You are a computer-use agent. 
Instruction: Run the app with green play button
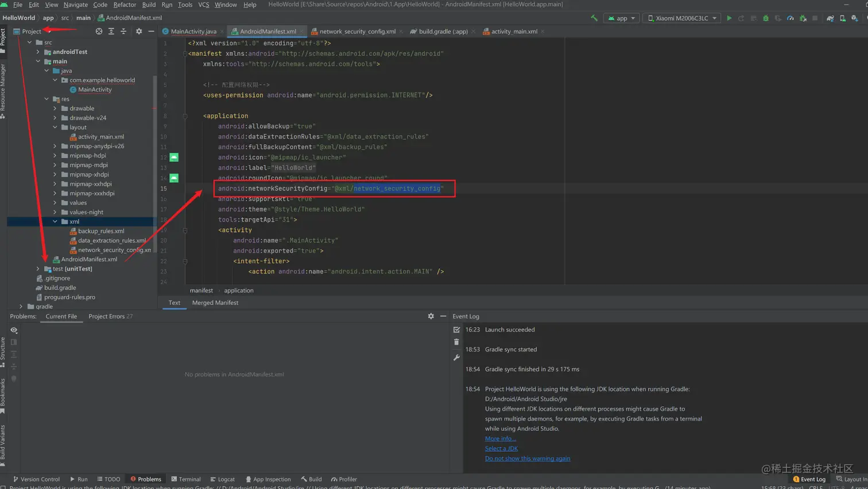tap(729, 18)
